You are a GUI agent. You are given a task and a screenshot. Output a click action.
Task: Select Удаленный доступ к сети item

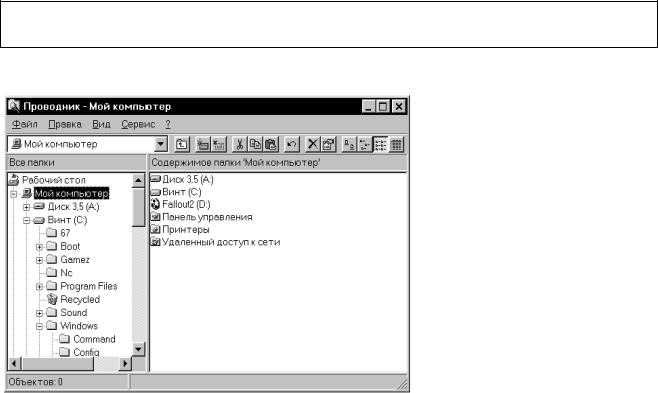pyautogui.click(x=221, y=242)
